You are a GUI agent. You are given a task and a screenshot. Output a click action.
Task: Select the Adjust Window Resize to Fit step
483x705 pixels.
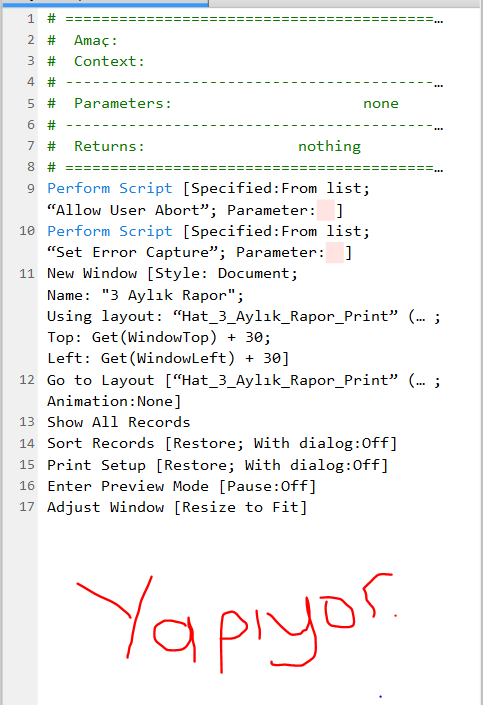177,507
